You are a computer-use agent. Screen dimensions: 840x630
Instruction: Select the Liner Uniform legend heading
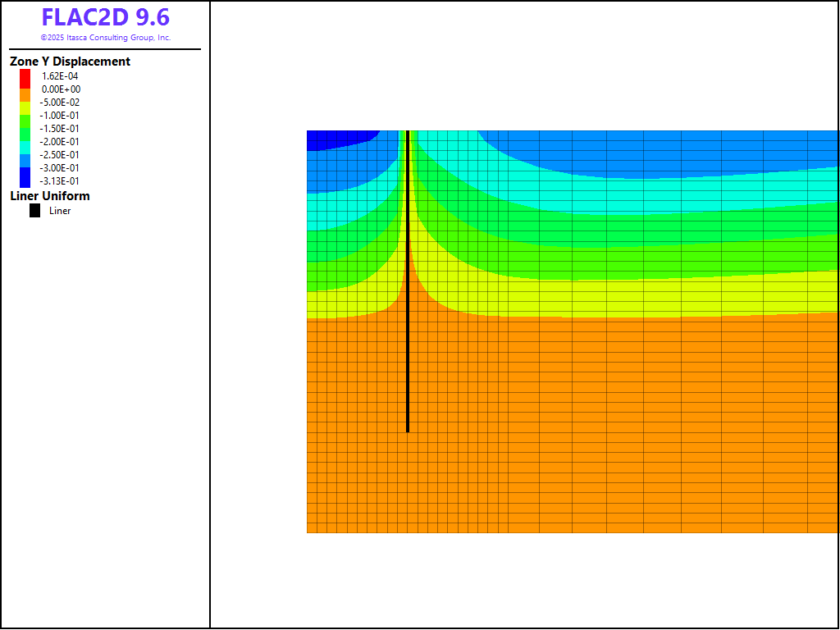50,196
